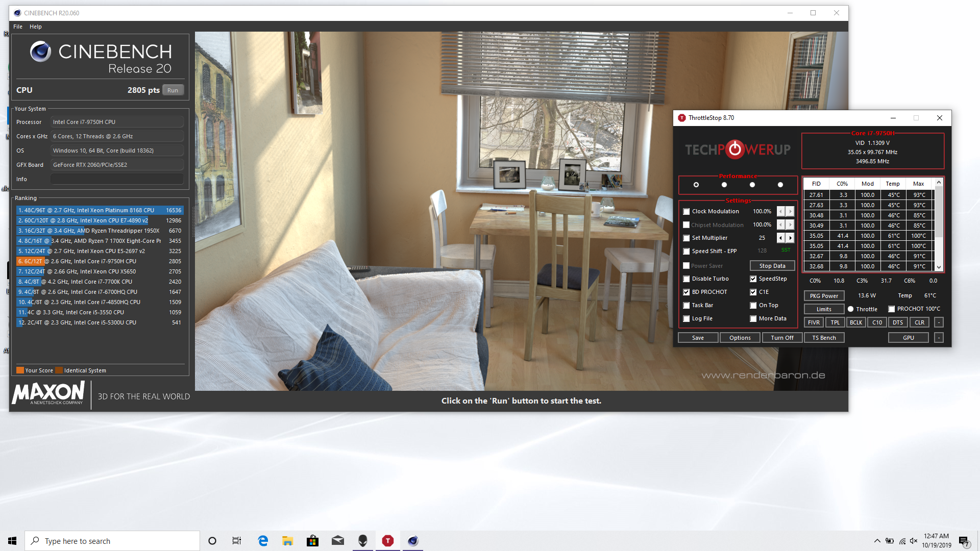This screenshot has height=551, width=980.
Task: Click the Info field in Your System
Action: 117,179
